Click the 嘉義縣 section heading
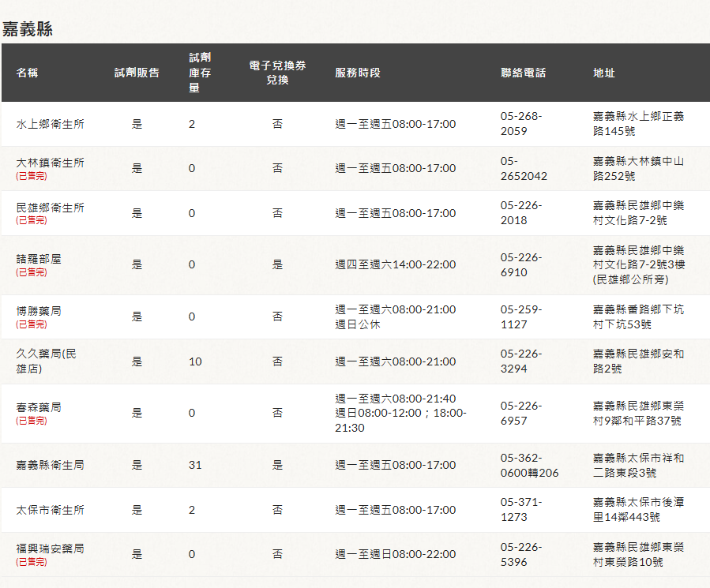The width and height of the screenshot is (710, 588). point(27,29)
